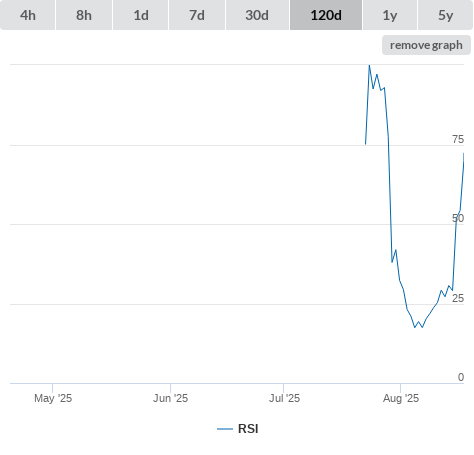The height and width of the screenshot is (455, 474).
Task: Click the 0 baseline axis label
Action: pos(461,377)
